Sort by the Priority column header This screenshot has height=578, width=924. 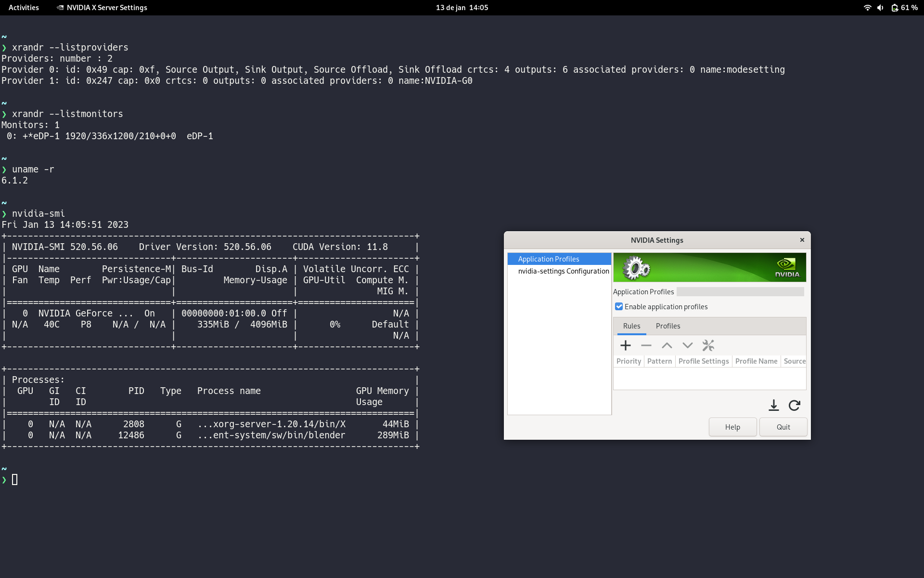[x=629, y=361]
